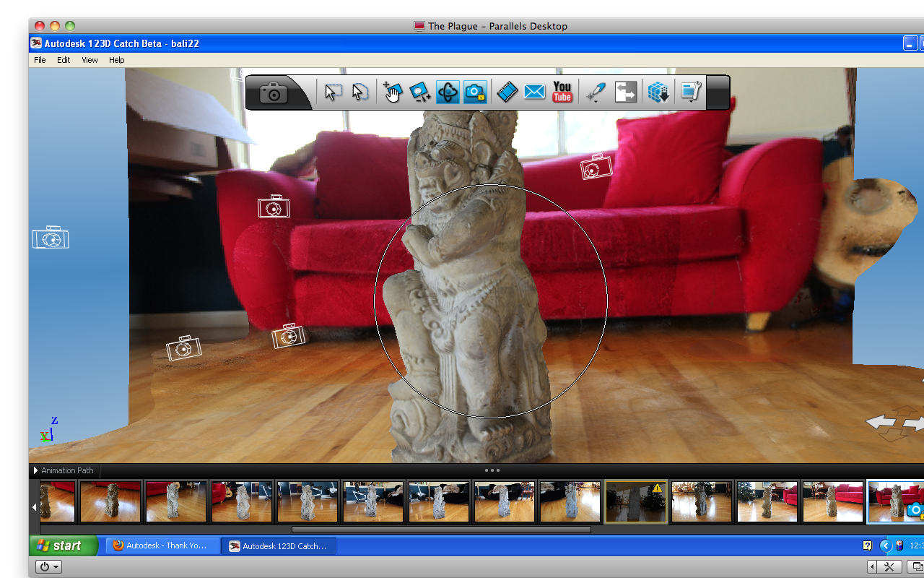Screen dimensions: 924x578
Task: Select the lasso selection tool
Action: pyautogui.click(x=359, y=92)
